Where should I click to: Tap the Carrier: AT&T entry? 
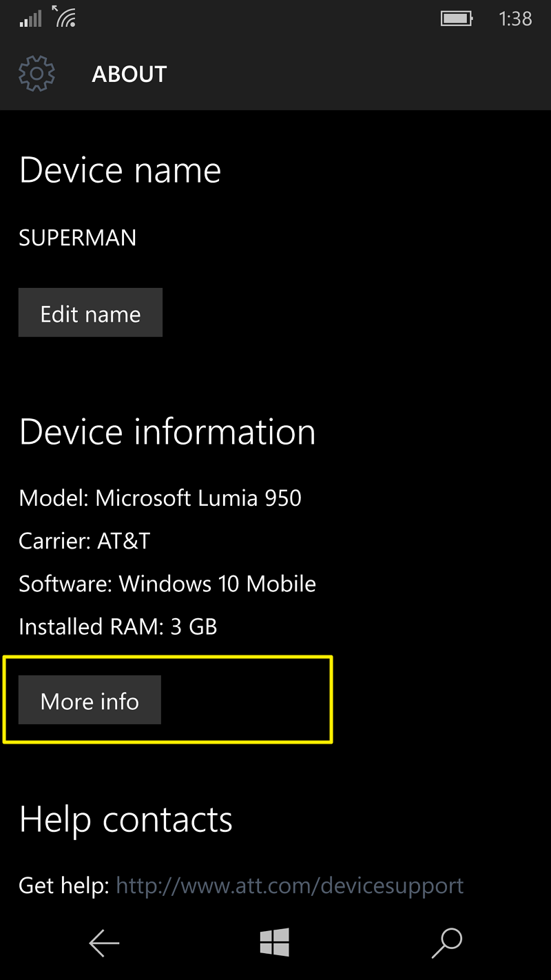pos(85,540)
